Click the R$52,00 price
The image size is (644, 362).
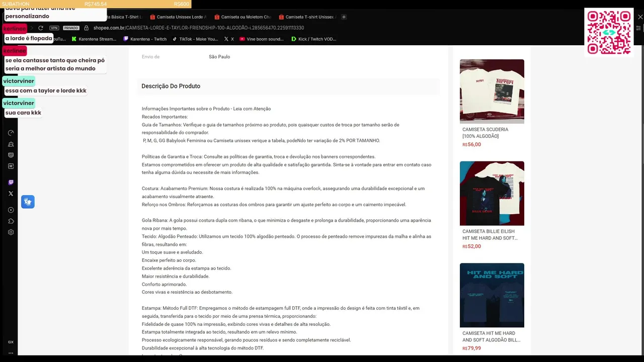click(x=472, y=246)
